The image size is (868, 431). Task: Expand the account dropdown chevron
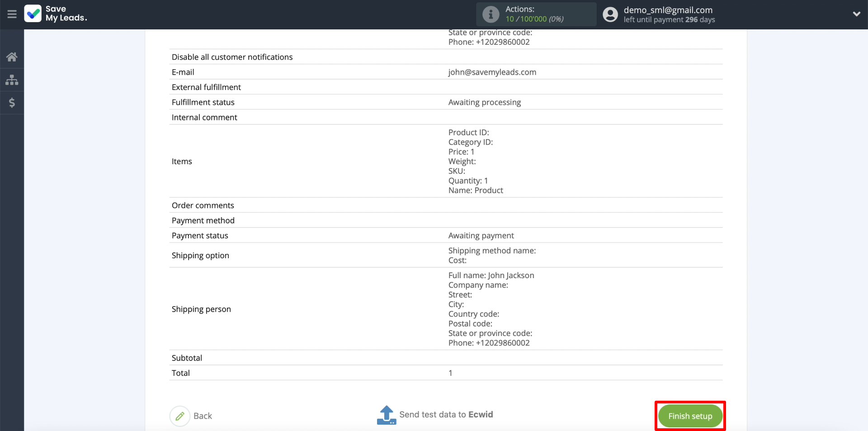856,14
